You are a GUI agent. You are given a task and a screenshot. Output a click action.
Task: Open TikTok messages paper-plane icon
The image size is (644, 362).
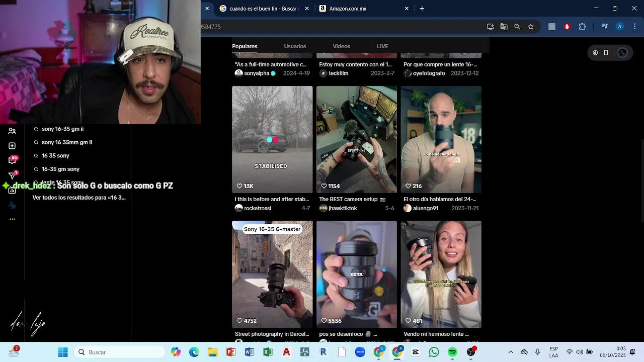tap(13, 175)
